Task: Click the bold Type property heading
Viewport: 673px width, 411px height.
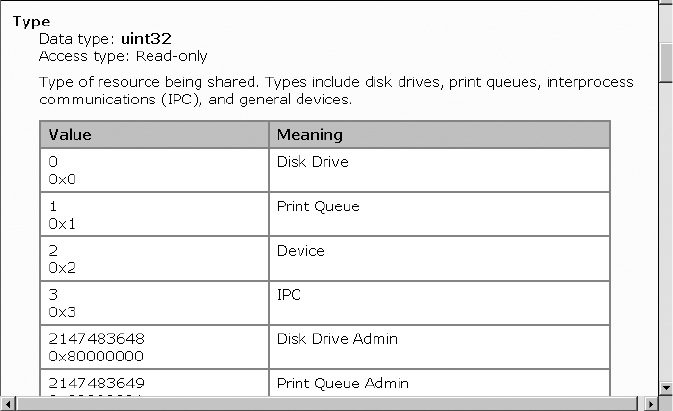Action: 31,21
